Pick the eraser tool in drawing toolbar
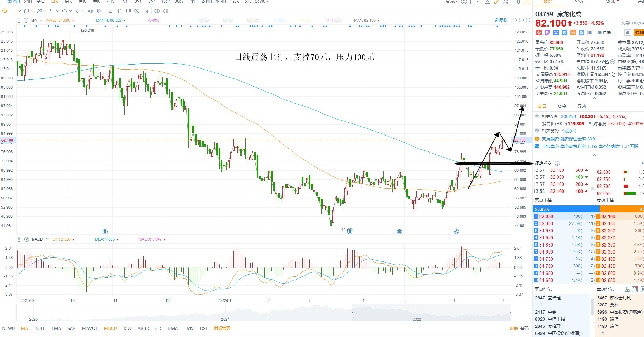This screenshot has height=337, width=644. coord(110,11)
